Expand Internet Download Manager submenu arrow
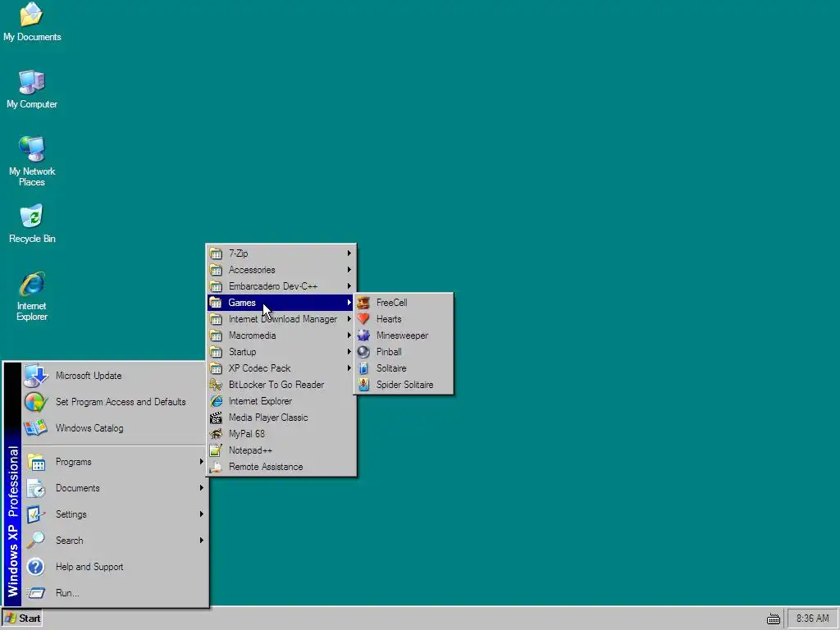The image size is (840, 630). pyautogui.click(x=349, y=319)
